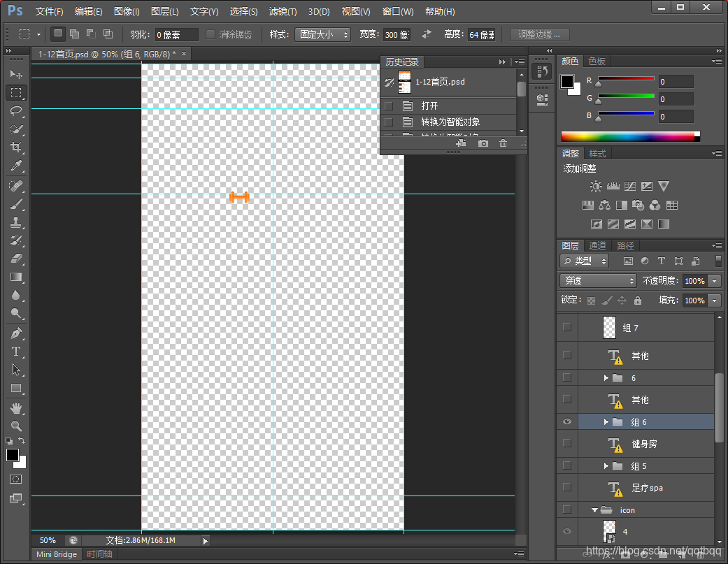Screen dimensions: 728x564
Task: Toggle the anti-alias checkbox
Action: pos(210,34)
